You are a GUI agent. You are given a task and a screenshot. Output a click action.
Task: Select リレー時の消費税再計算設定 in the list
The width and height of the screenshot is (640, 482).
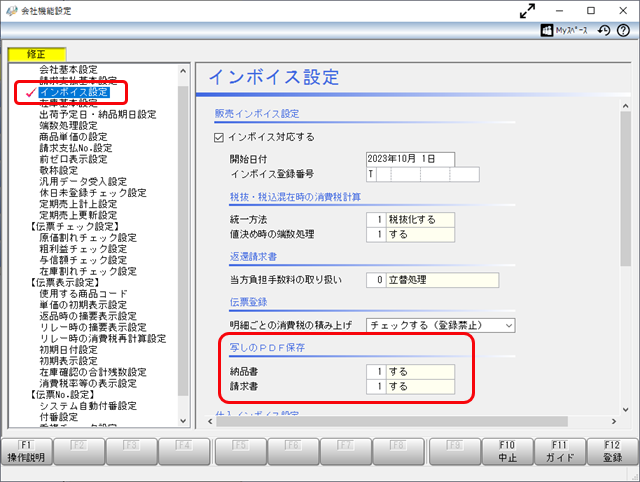point(102,339)
